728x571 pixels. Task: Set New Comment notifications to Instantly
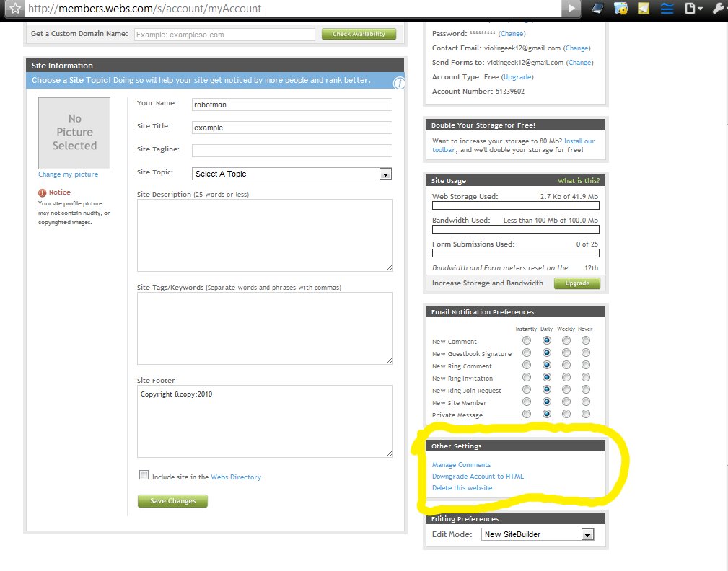(527, 340)
